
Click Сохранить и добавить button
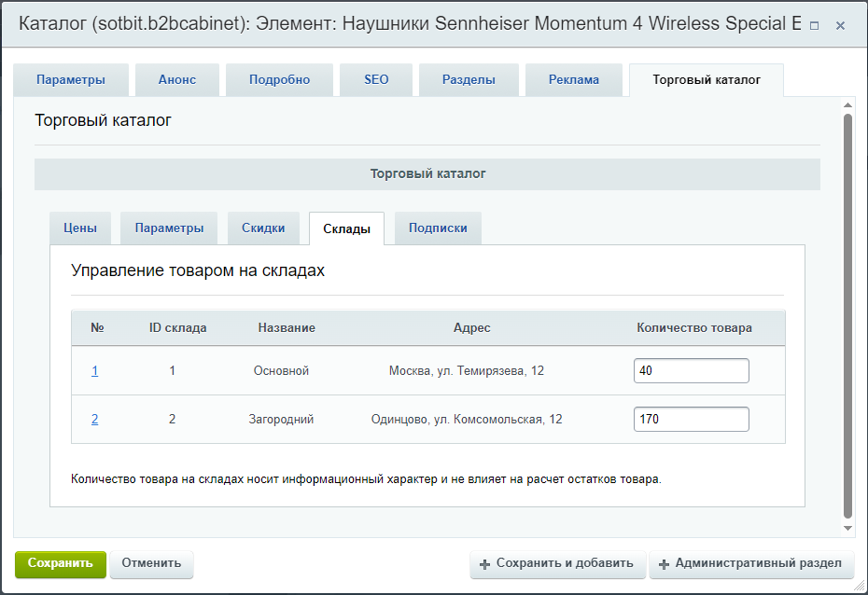point(558,563)
